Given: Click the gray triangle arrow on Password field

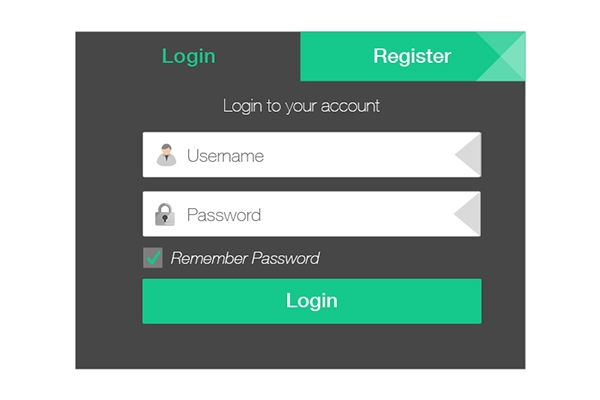Looking at the screenshot, I should point(467,214).
